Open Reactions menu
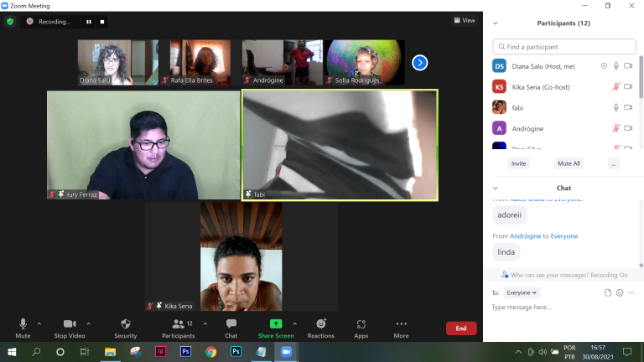 tap(321, 328)
